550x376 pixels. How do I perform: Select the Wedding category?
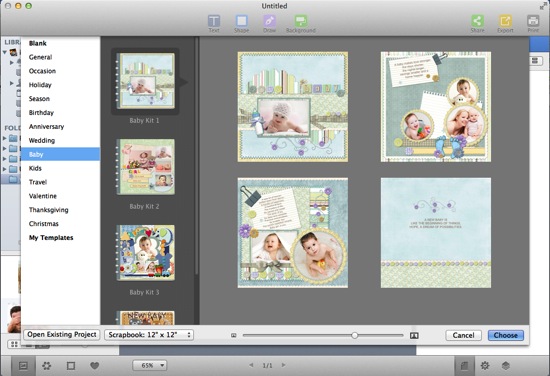42,141
